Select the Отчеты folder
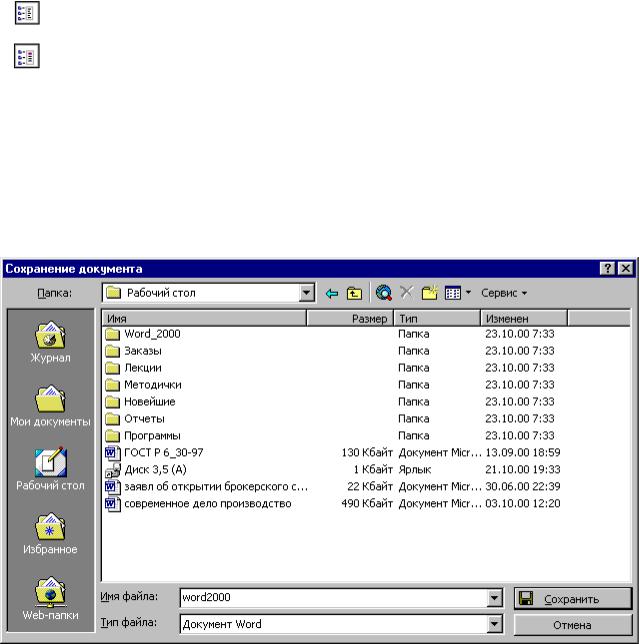This screenshot has height=644, width=639. [x=145, y=419]
